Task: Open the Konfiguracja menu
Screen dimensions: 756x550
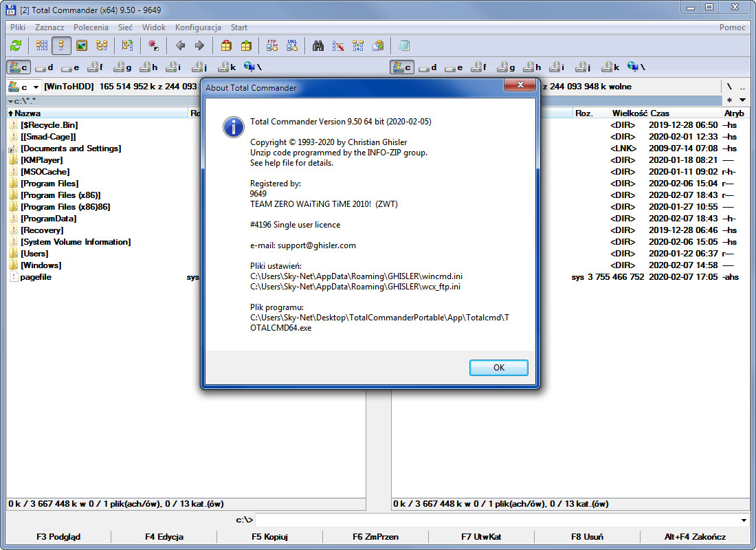Action: point(198,27)
